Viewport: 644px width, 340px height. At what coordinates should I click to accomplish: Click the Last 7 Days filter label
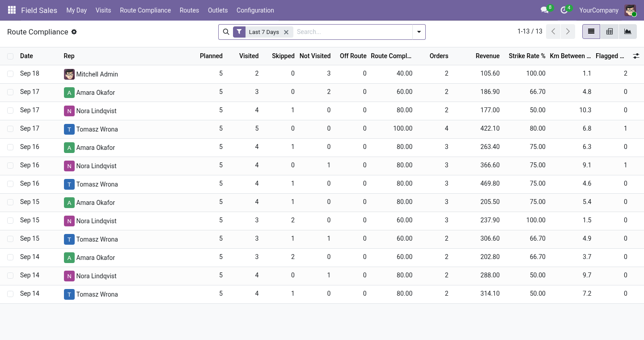(x=264, y=32)
